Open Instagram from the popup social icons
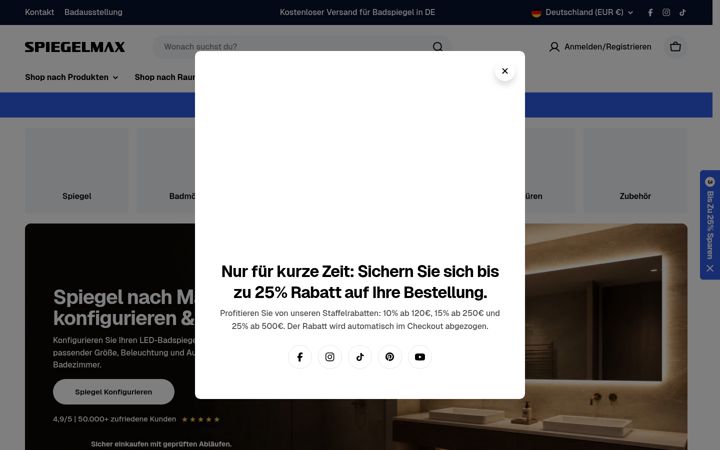This screenshot has width=720, height=450. (330, 357)
